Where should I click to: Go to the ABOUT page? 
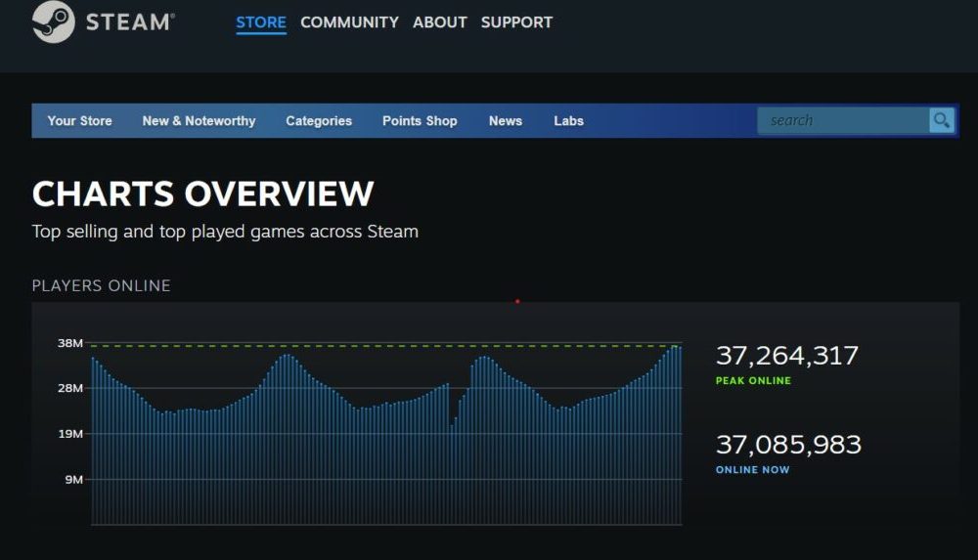tap(440, 22)
